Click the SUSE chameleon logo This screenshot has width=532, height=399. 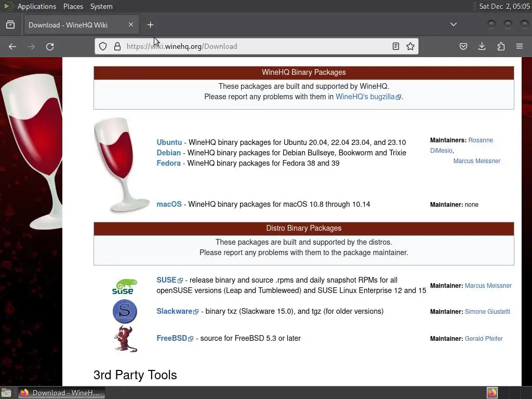point(125,286)
